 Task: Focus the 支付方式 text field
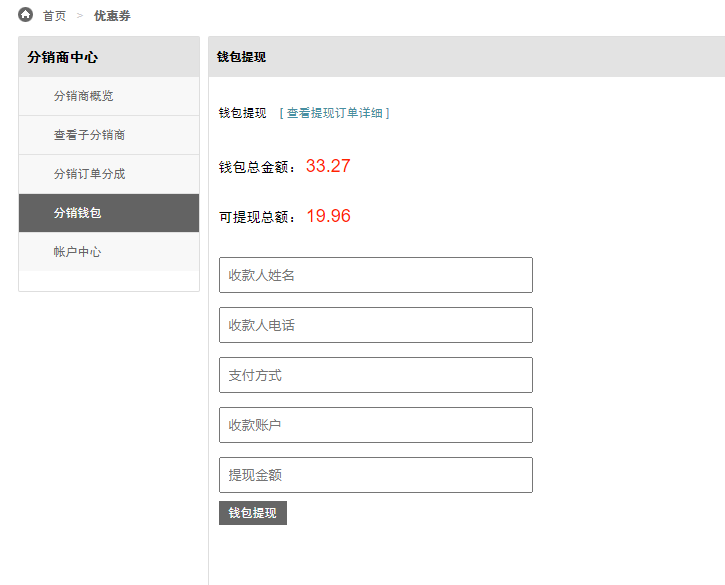(x=376, y=375)
